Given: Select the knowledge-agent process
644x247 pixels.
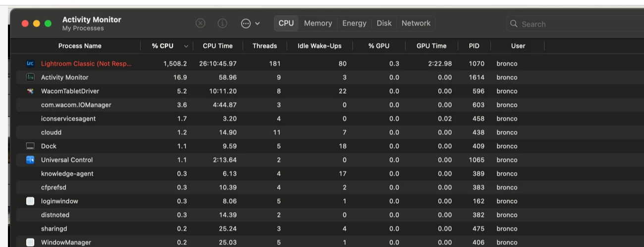Looking at the screenshot, I should [x=67, y=174].
